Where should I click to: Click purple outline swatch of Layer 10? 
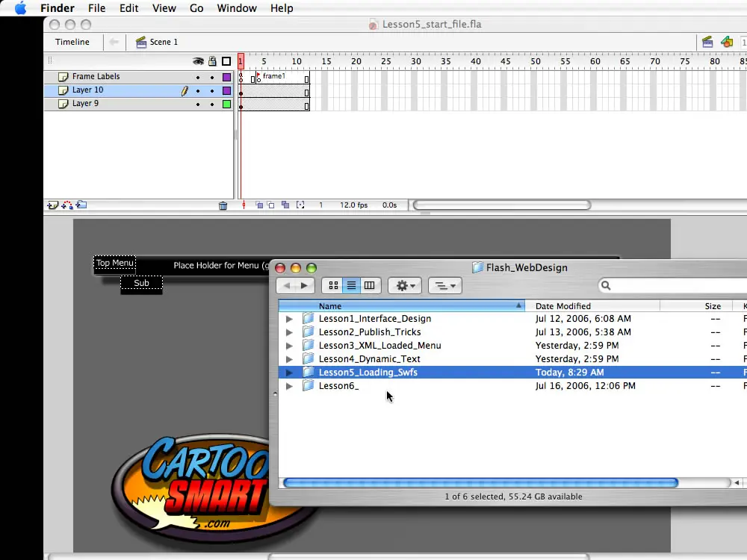[x=227, y=90]
